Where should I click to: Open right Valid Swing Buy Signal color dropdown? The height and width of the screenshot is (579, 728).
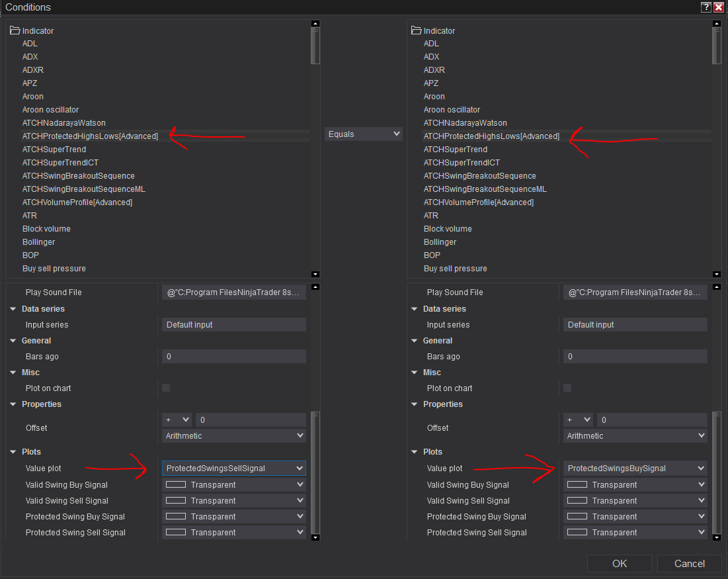coord(635,484)
